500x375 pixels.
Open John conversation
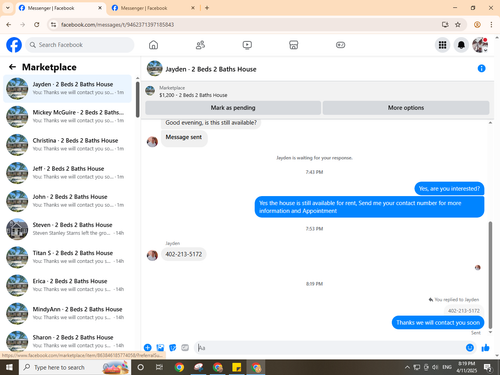click(67, 201)
